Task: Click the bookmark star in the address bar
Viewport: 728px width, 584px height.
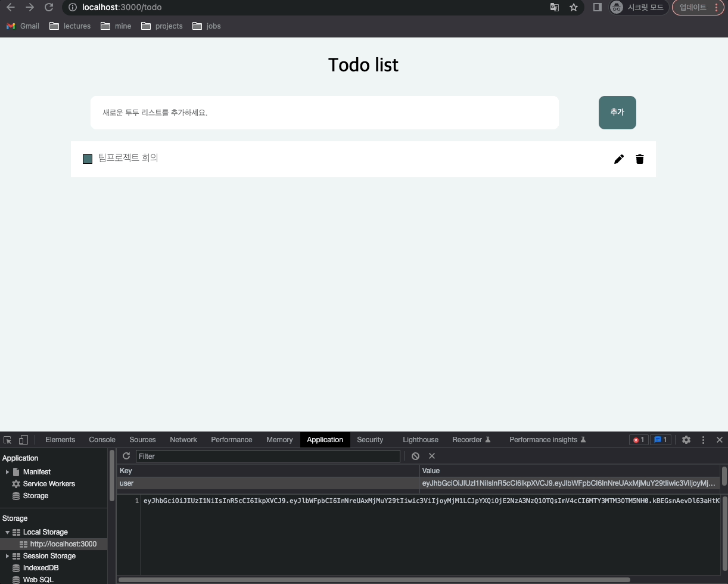Action: (x=573, y=8)
